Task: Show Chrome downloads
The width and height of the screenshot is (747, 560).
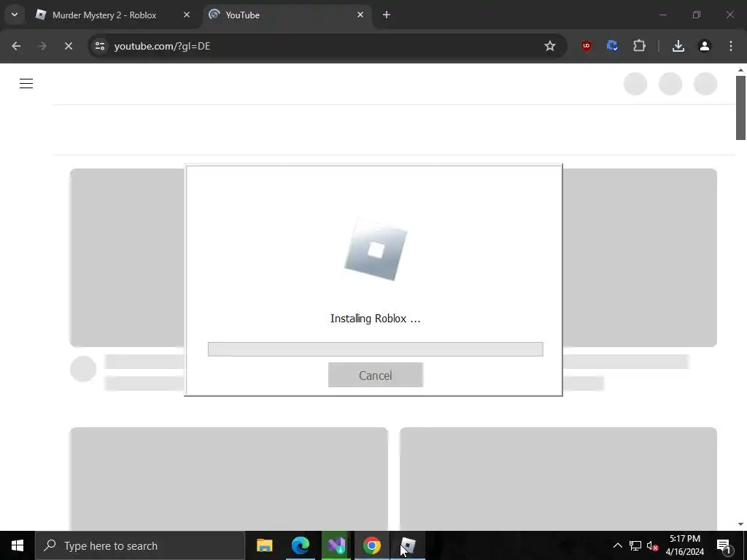Action: pyautogui.click(x=678, y=46)
